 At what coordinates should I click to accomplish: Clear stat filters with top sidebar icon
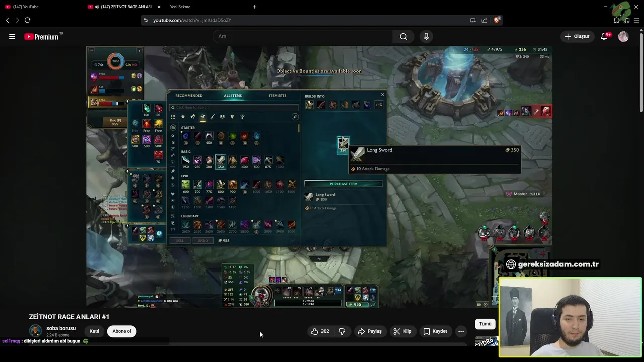click(173, 128)
